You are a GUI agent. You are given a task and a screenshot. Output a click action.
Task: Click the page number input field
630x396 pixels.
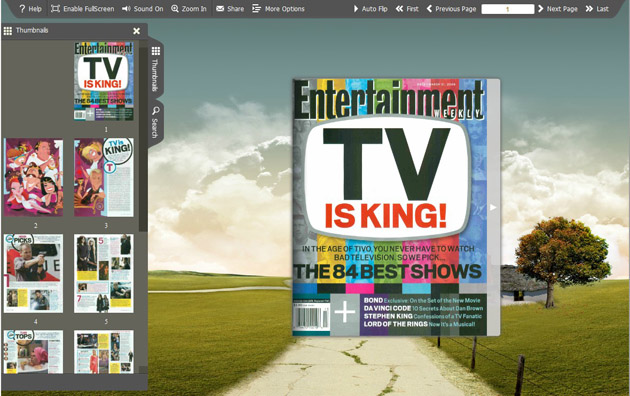pyautogui.click(x=507, y=9)
